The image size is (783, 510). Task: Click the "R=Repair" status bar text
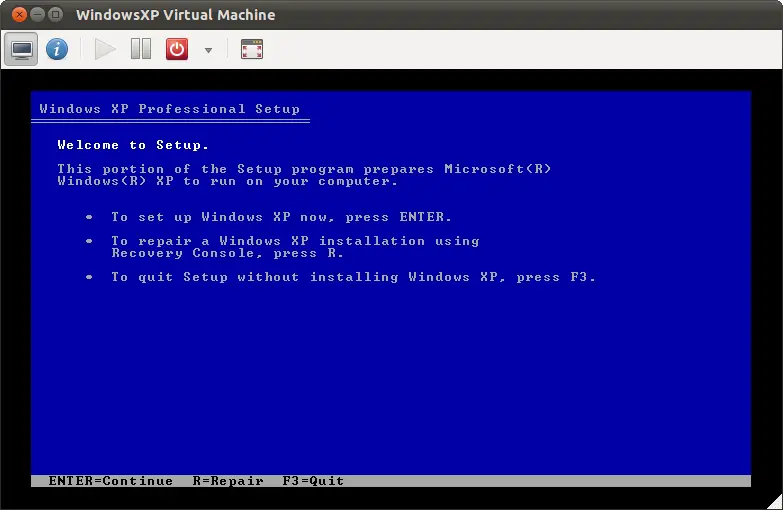(228, 481)
